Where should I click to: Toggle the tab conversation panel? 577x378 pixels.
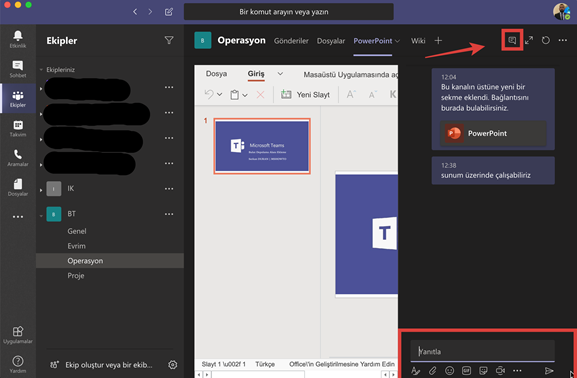click(512, 40)
